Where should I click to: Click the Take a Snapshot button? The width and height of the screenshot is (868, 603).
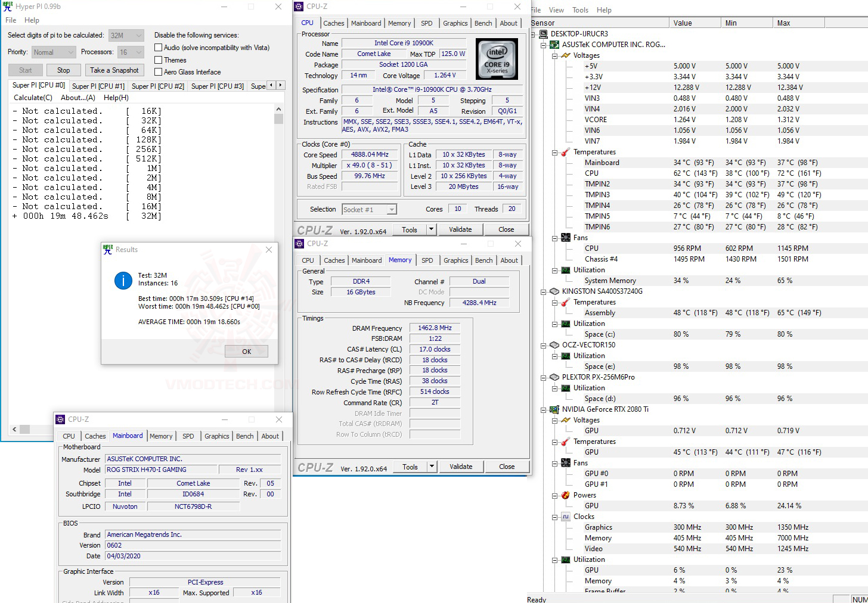114,70
